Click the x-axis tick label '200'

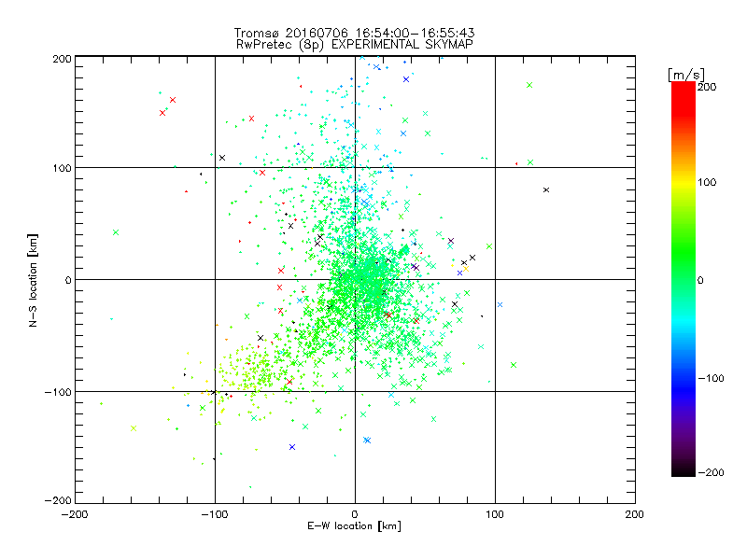(635, 514)
